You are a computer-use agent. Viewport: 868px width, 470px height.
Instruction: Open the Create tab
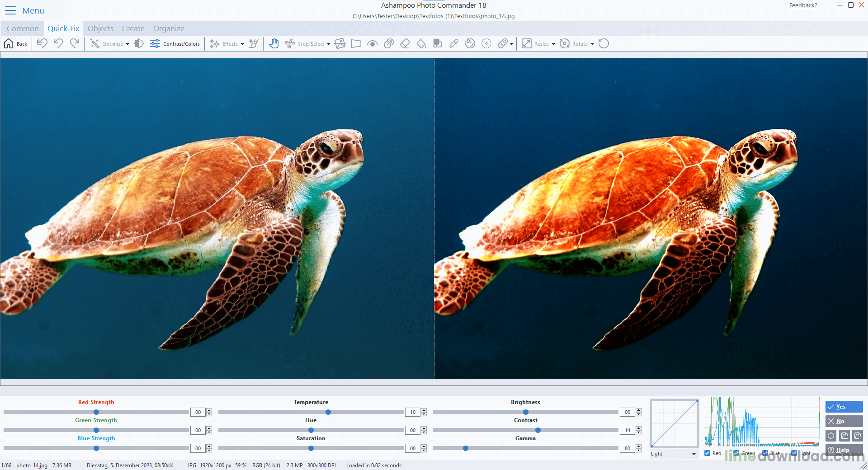point(133,28)
